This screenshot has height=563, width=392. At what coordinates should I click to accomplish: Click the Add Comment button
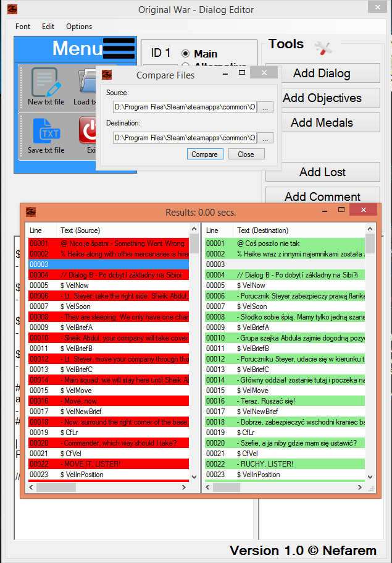click(x=322, y=196)
